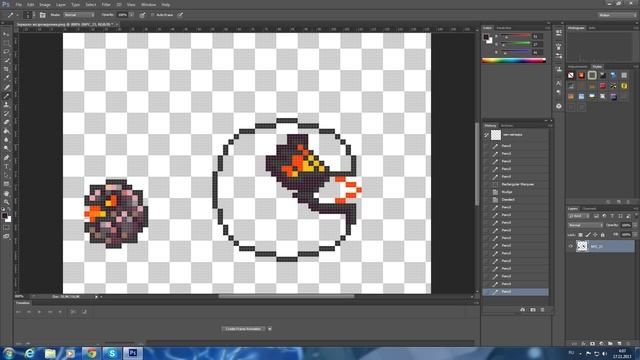The height and width of the screenshot is (360, 640).
Task: Open the painting Mode dropdown in options bar
Action: [79, 15]
